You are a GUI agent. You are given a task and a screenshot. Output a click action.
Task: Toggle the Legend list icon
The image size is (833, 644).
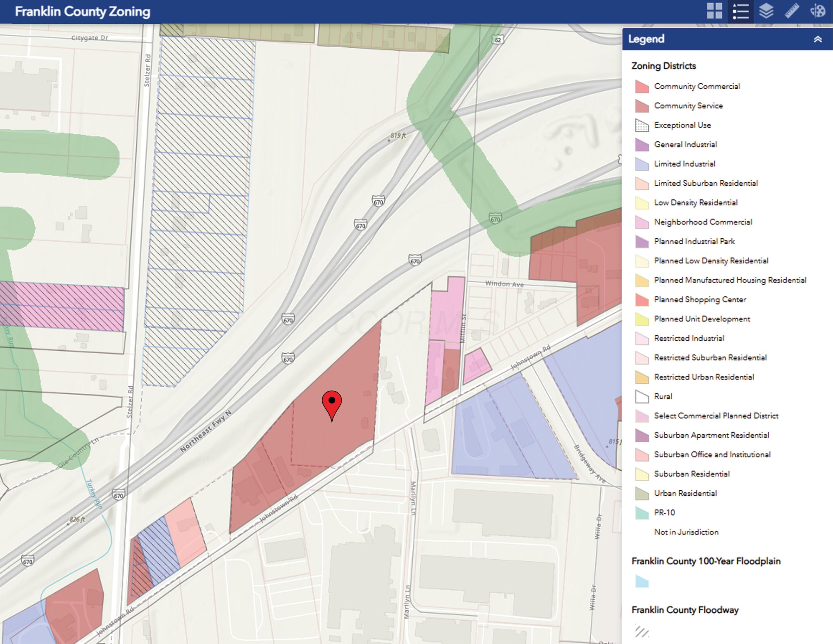(740, 11)
